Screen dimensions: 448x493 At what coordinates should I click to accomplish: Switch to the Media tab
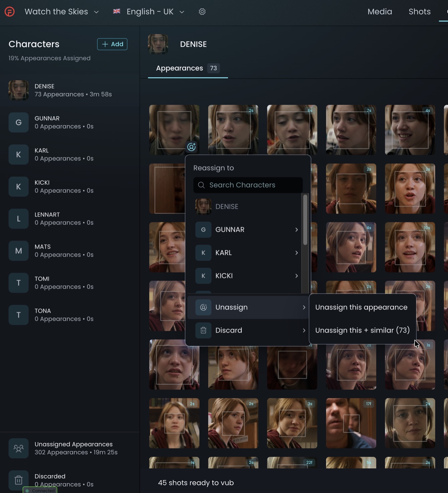[x=380, y=12]
